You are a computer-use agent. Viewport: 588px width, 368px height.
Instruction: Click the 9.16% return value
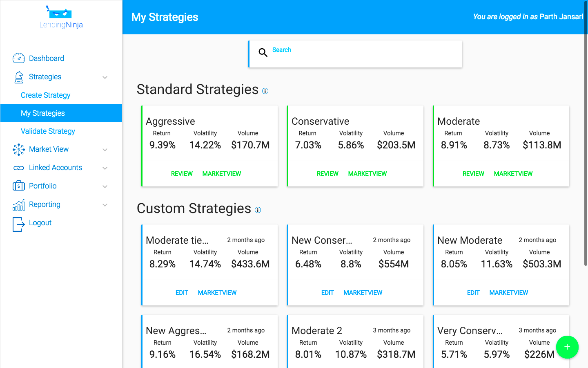click(x=163, y=355)
